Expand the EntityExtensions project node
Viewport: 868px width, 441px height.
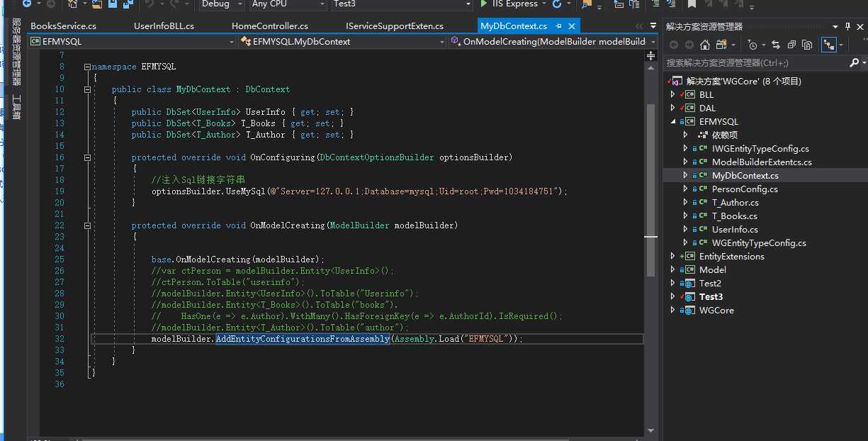(x=672, y=256)
